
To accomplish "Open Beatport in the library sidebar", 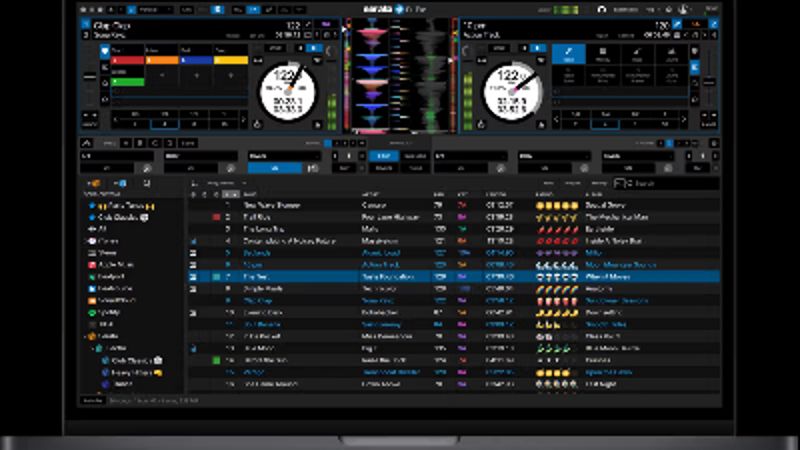I will click(106, 277).
